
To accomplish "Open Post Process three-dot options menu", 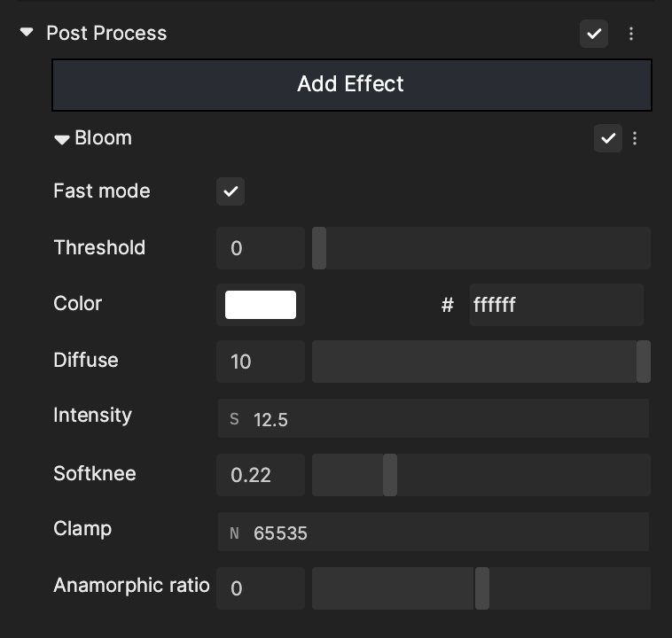I will pos(631,34).
